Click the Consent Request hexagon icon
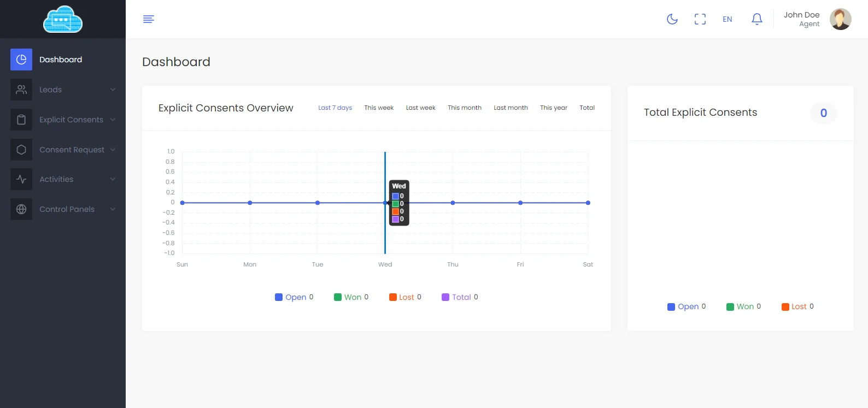The image size is (868, 408). [21, 150]
